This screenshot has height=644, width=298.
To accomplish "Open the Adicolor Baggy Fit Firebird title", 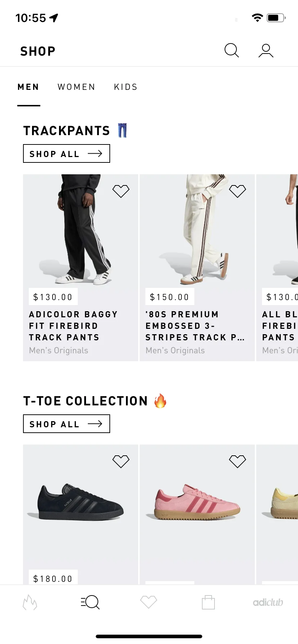I will pyautogui.click(x=73, y=326).
